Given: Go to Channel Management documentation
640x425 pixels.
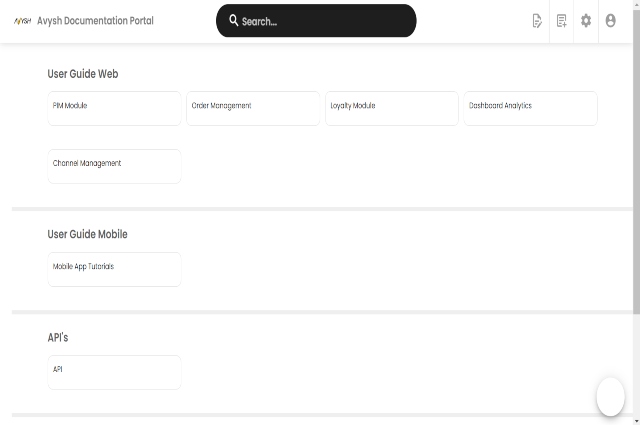Looking at the screenshot, I should (114, 166).
